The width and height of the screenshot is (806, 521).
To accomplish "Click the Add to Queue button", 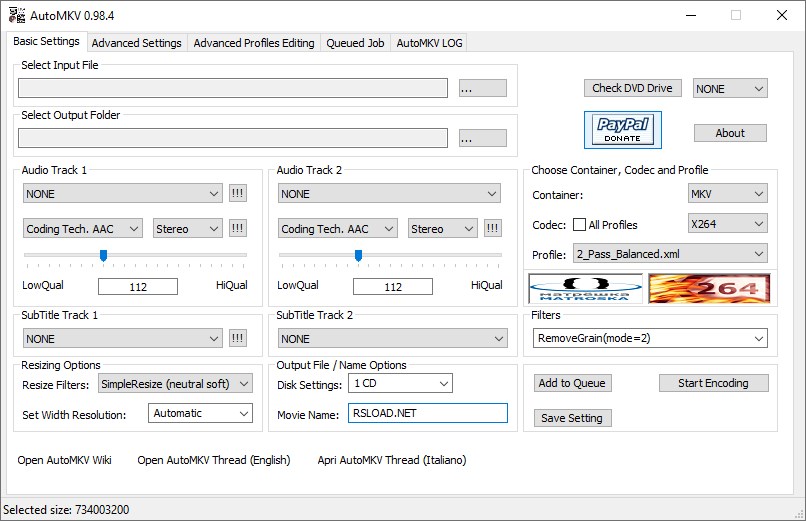I will [x=572, y=383].
